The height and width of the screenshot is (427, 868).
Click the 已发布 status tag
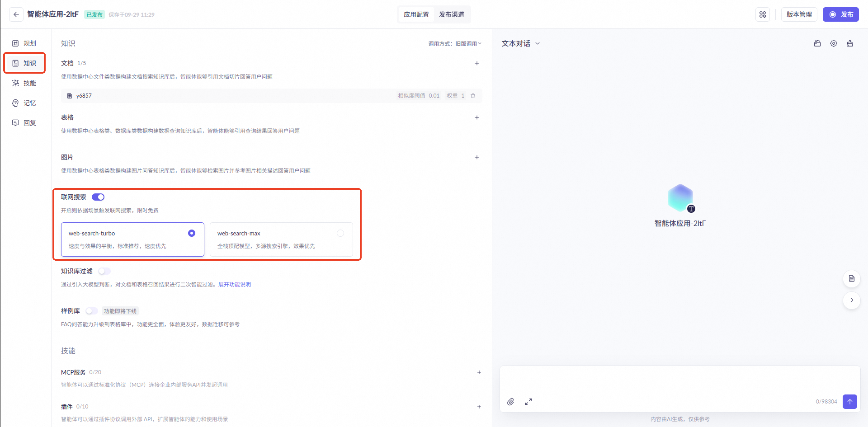(x=94, y=15)
